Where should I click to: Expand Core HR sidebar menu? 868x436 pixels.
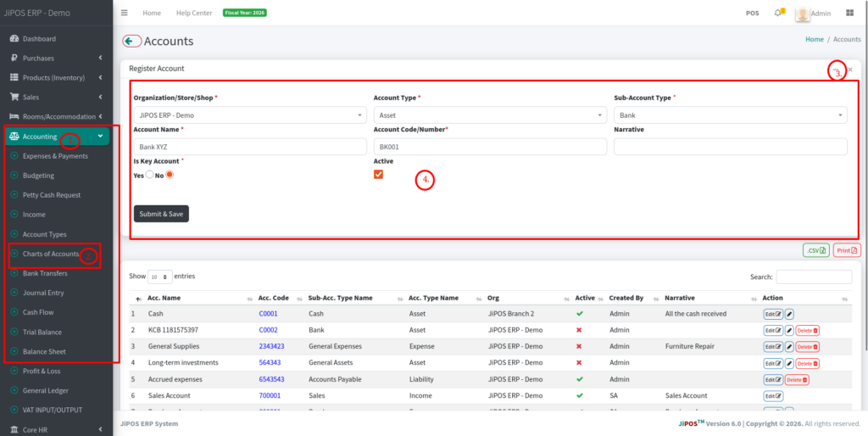tap(57, 429)
